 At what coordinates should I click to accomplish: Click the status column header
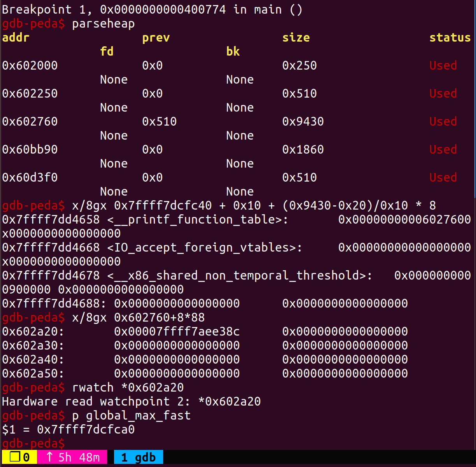pos(450,37)
